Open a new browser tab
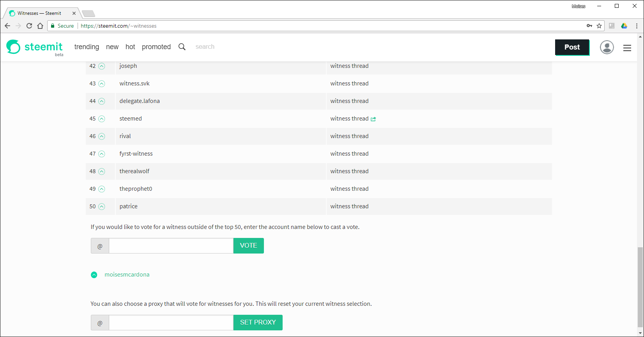Screen dimensions: 644x337 pos(88,14)
